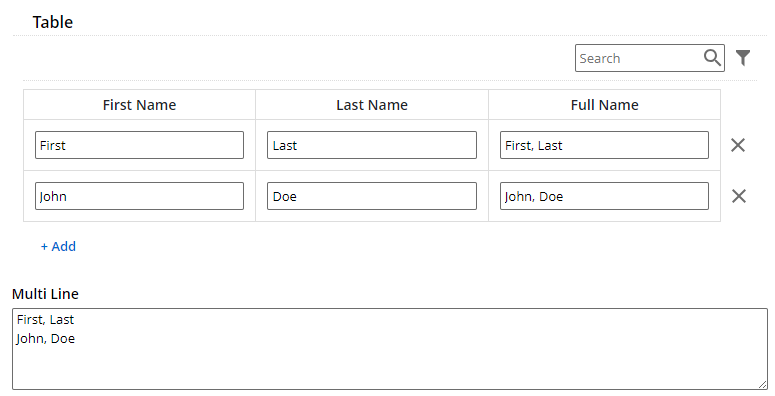The height and width of the screenshot is (396, 775).
Task: Delete the First, Last table row
Action: 738,145
